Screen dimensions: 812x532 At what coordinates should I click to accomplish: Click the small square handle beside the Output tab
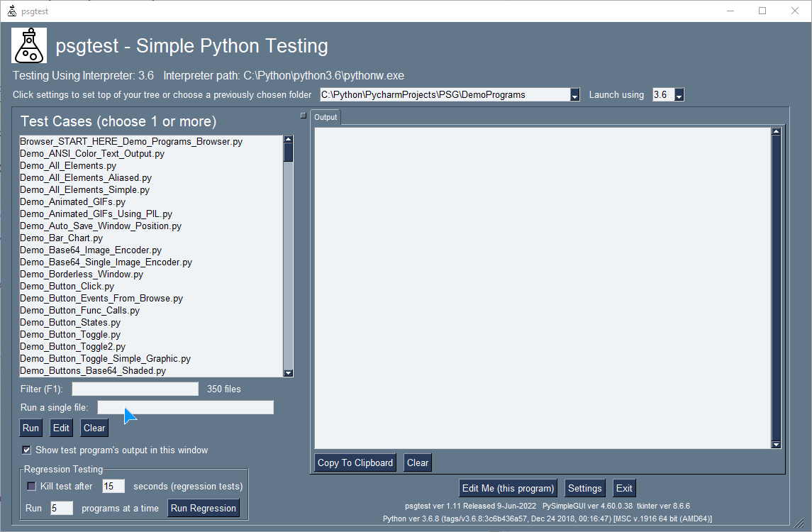click(304, 116)
